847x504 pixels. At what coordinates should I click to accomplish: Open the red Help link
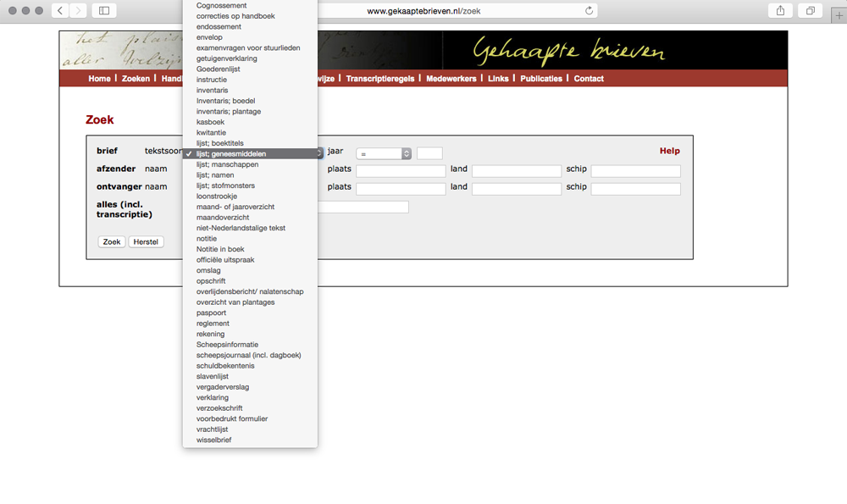coord(669,151)
